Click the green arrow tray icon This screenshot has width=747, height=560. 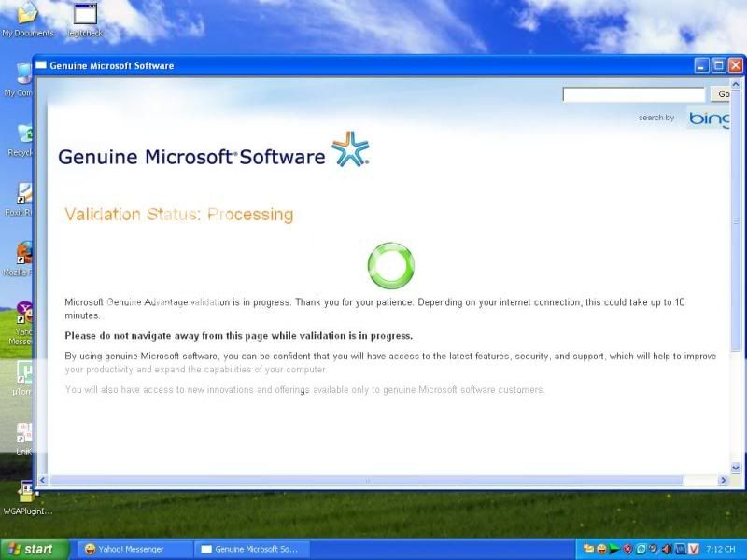click(x=614, y=549)
